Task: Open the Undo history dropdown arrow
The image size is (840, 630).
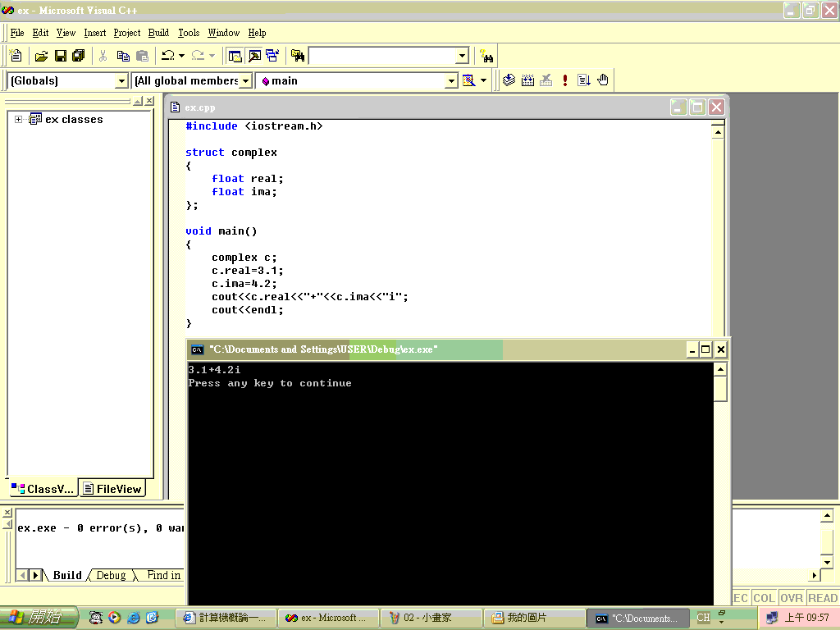Action: point(181,56)
